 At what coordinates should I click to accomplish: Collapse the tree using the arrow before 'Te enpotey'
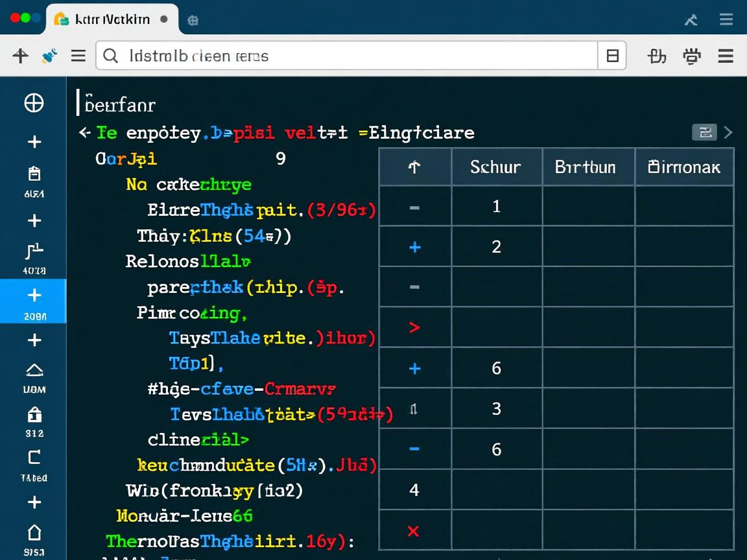[84, 133]
